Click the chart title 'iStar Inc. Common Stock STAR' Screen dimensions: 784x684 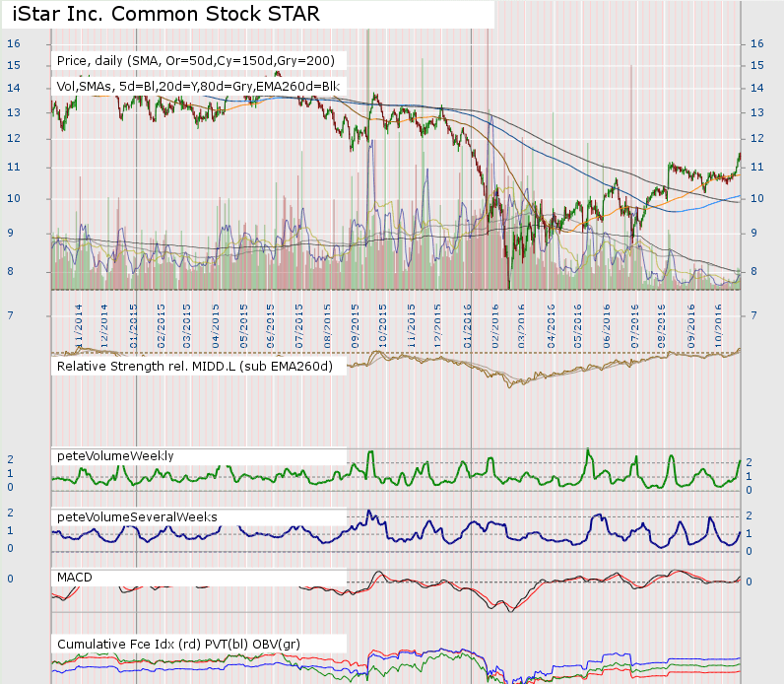tap(165, 14)
